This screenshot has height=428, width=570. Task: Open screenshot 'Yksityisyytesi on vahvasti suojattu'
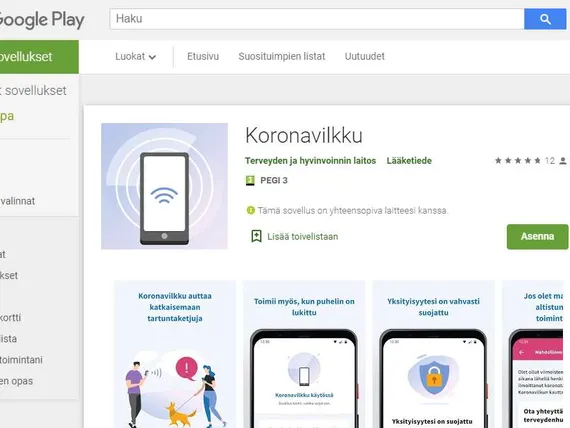click(x=433, y=354)
